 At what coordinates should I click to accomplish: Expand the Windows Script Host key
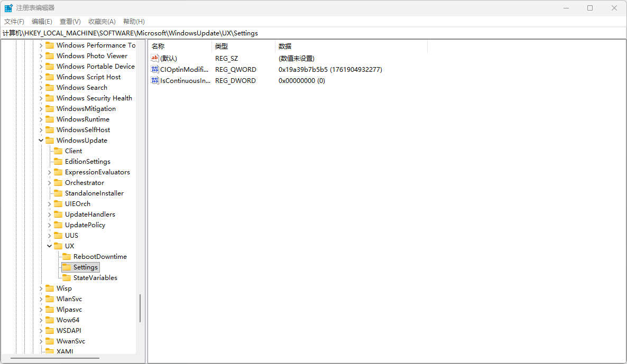(41, 78)
